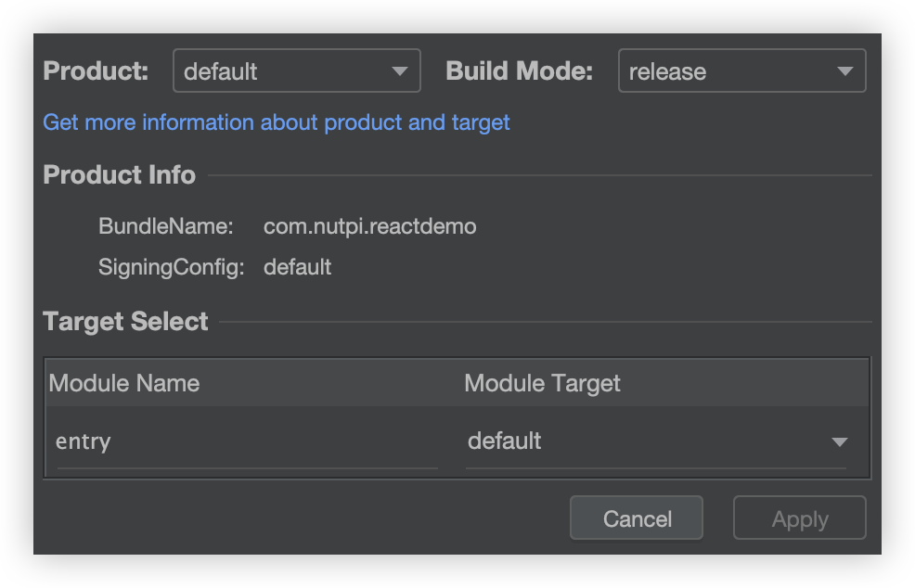The width and height of the screenshot is (915, 588).
Task: Click the Build Mode: label
Action: point(519,71)
